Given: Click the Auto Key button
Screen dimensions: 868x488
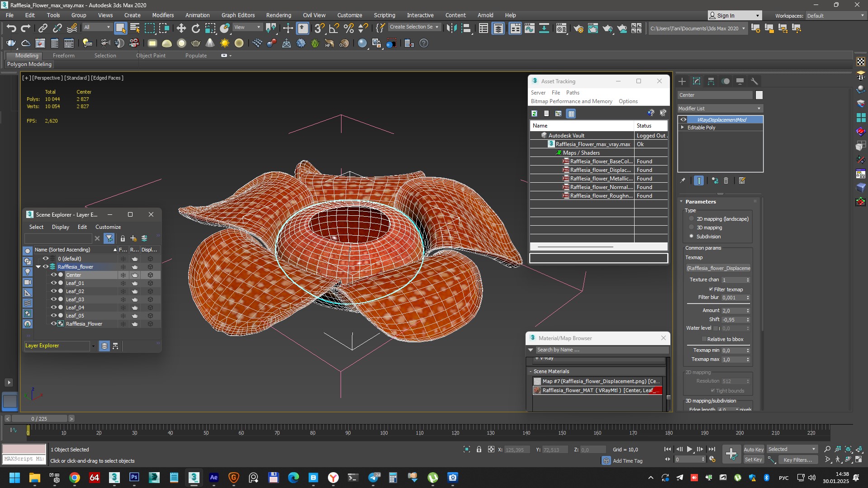Looking at the screenshot, I should pos(754,450).
